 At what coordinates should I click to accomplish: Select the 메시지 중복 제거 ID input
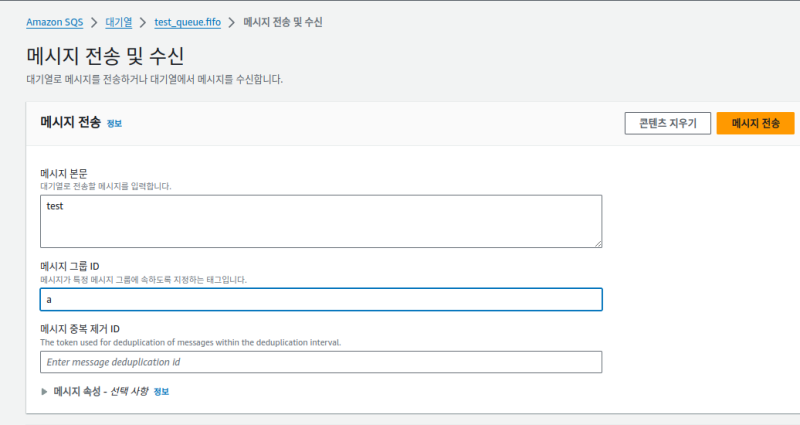(x=321, y=362)
